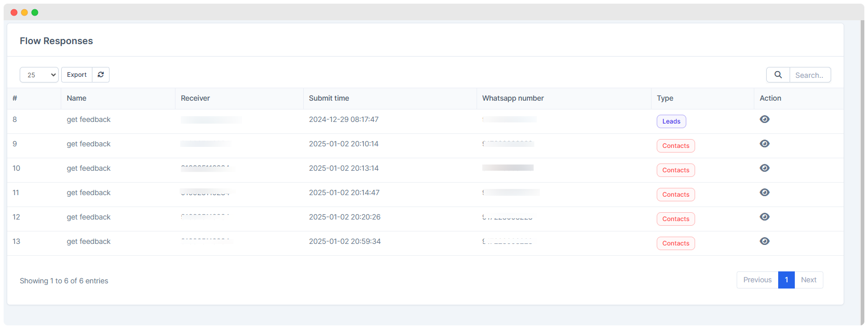Go to the Previous page

tap(757, 280)
